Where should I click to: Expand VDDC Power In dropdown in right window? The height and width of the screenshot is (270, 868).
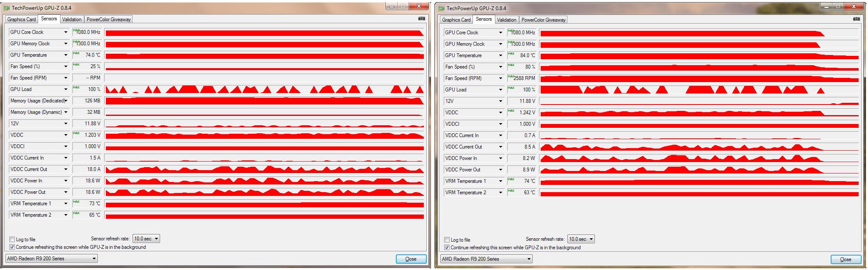(x=500, y=158)
